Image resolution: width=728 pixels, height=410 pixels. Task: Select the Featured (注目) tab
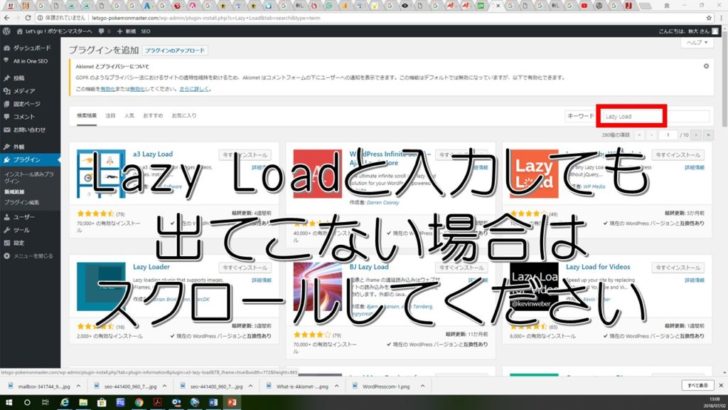click(110, 116)
